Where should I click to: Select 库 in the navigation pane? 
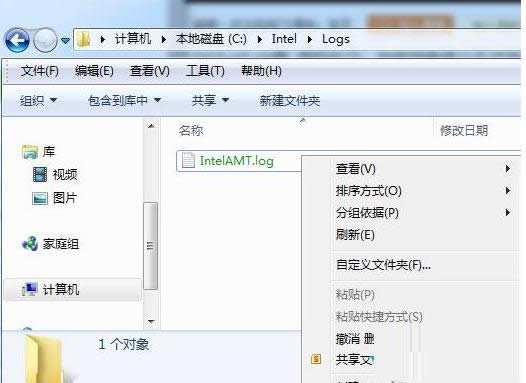coord(49,152)
